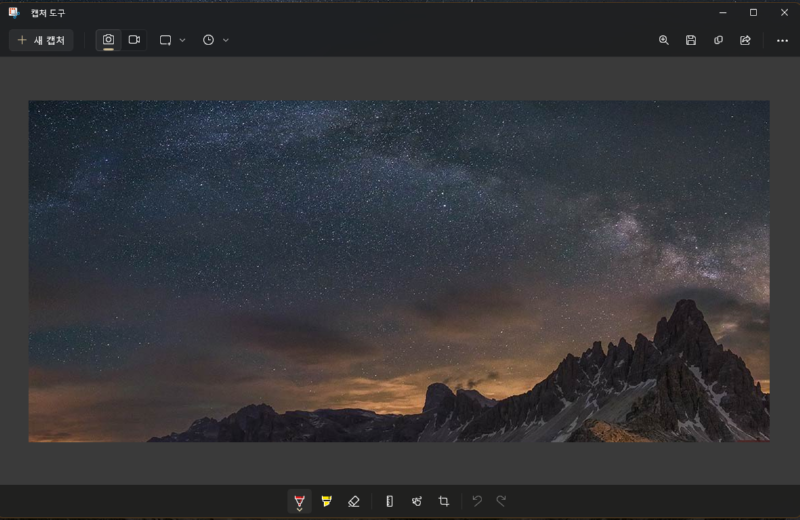Copy the capture to the clipboard
Image resolution: width=800 pixels, height=520 pixels.
pyautogui.click(x=718, y=40)
